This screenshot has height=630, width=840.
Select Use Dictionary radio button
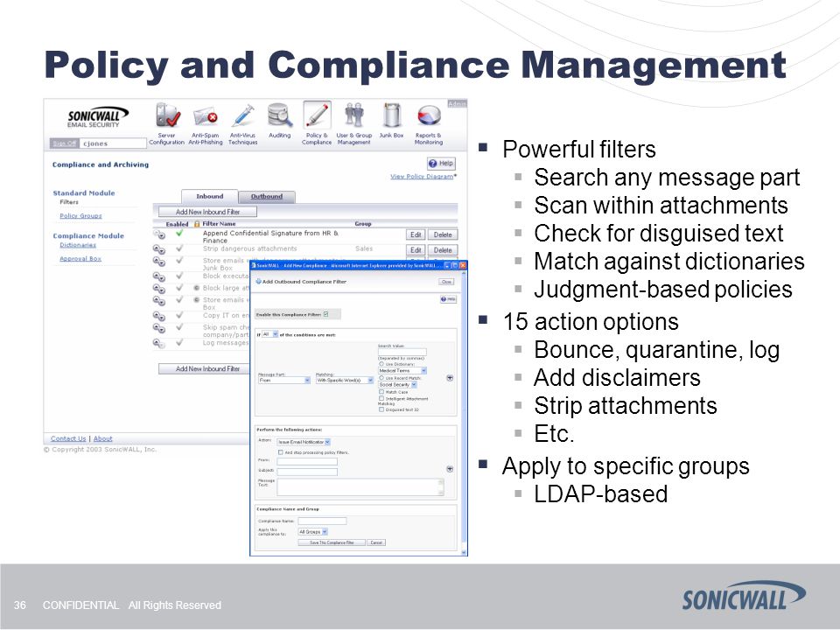(381, 364)
